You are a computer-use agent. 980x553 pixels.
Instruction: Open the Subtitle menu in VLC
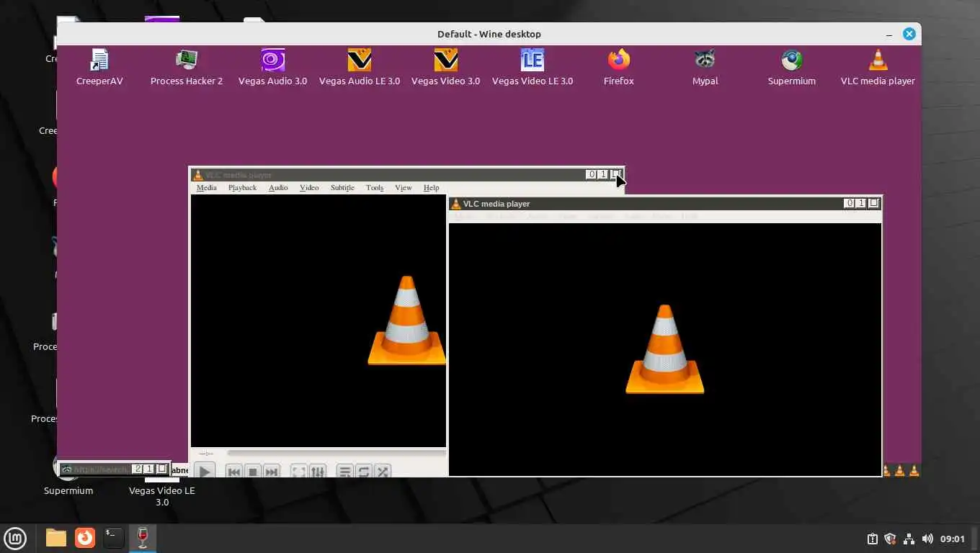point(342,187)
